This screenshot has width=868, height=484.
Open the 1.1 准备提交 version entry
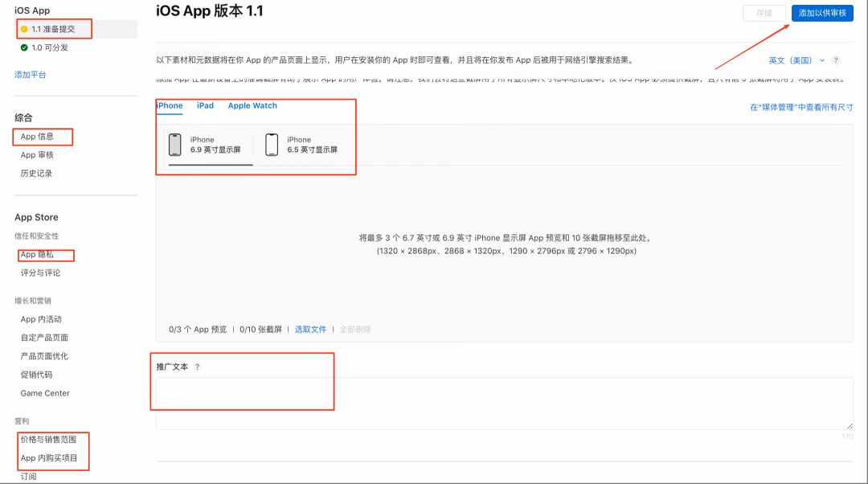(x=76, y=29)
